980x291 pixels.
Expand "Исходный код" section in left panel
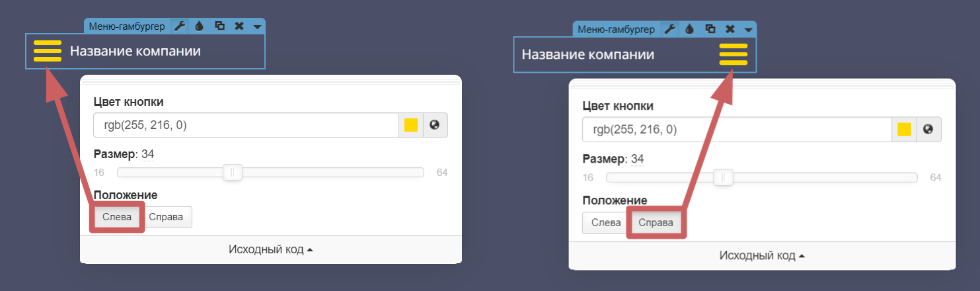pyautogui.click(x=270, y=249)
